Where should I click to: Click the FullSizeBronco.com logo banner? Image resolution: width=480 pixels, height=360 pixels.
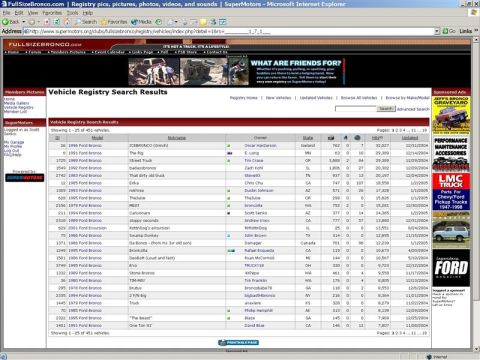pos(45,44)
